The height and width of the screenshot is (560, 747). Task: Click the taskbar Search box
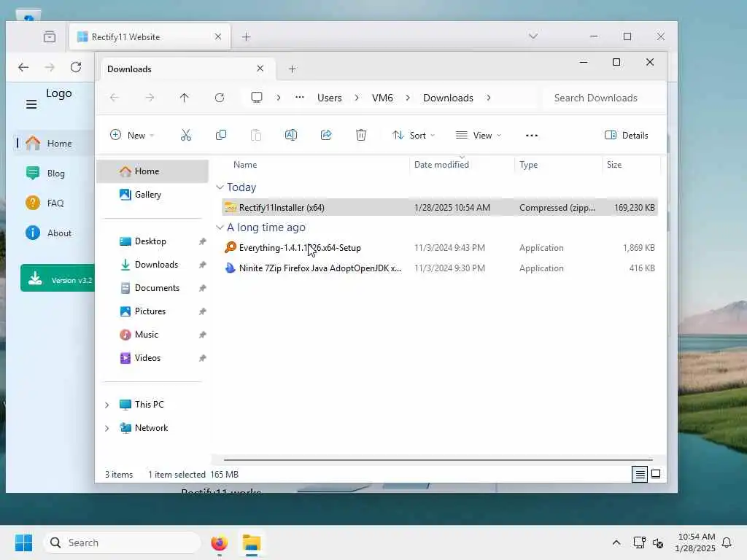[122, 542]
